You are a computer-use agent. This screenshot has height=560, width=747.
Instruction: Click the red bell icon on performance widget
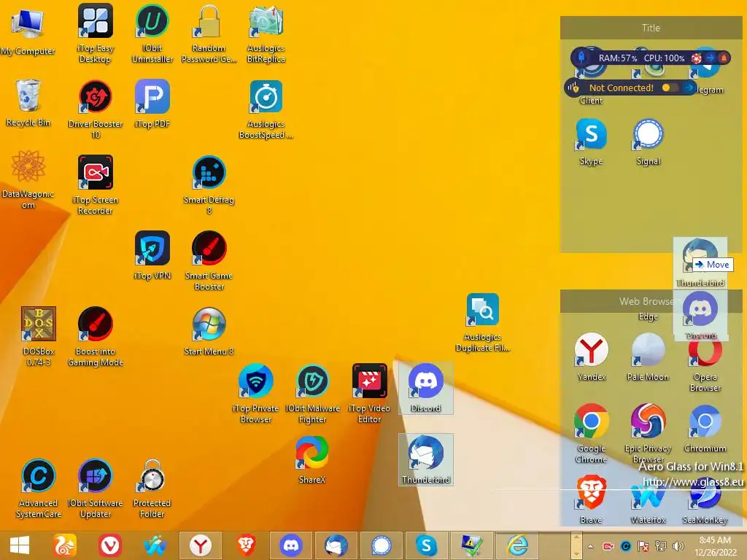point(723,58)
